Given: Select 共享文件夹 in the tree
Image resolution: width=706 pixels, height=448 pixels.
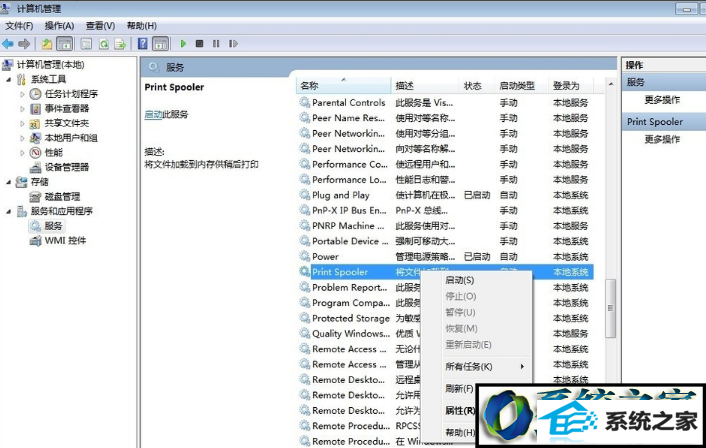Looking at the screenshot, I should 67,123.
